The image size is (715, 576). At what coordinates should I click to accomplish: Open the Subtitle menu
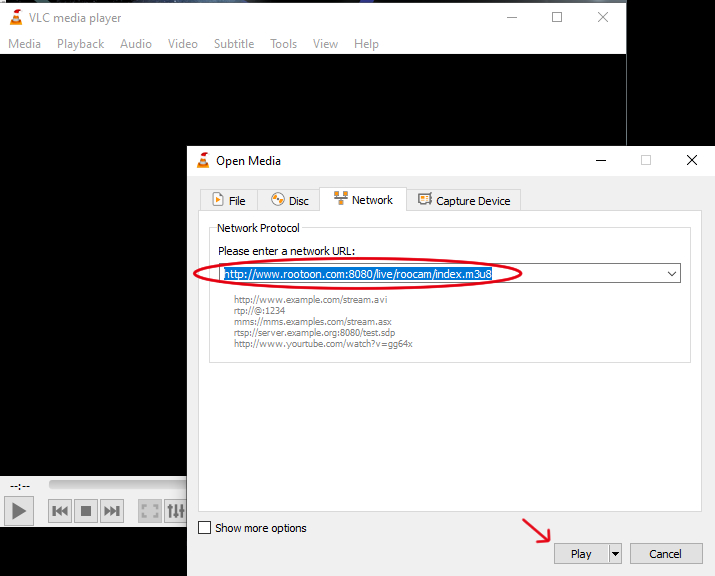[x=233, y=44]
